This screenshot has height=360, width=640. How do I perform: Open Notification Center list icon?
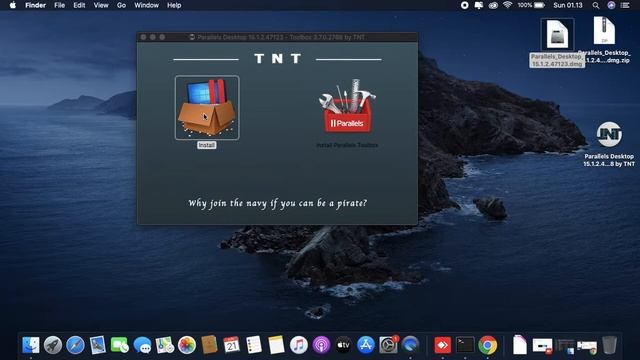point(625,5)
